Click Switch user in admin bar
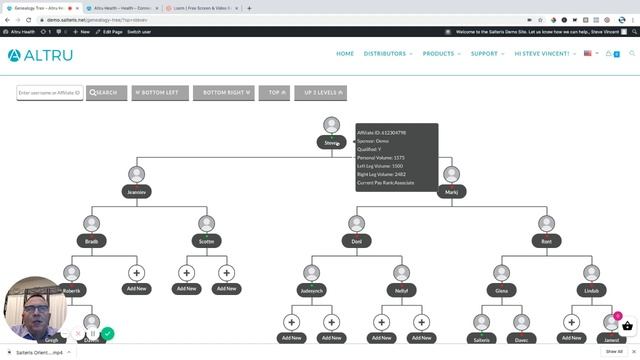This screenshot has width=640, height=360. pos(139,32)
